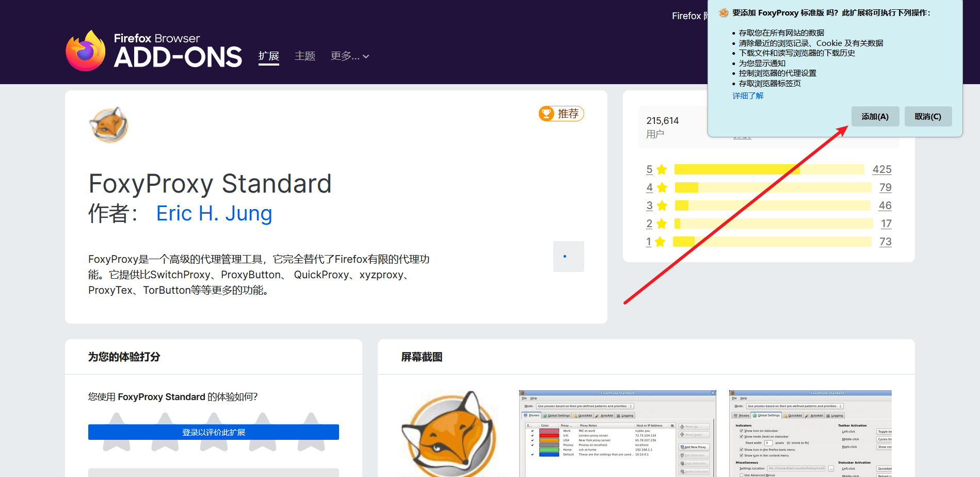980x477 pixels.
Task: Click the 存取浏览器标签页 permission line
Action: tap(770, 83)
